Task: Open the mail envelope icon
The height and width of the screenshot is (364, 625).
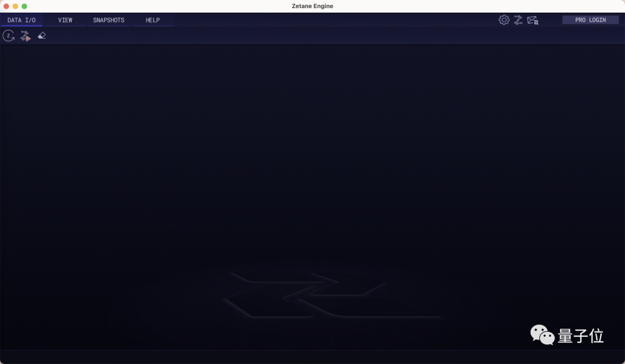Action: 533,20
